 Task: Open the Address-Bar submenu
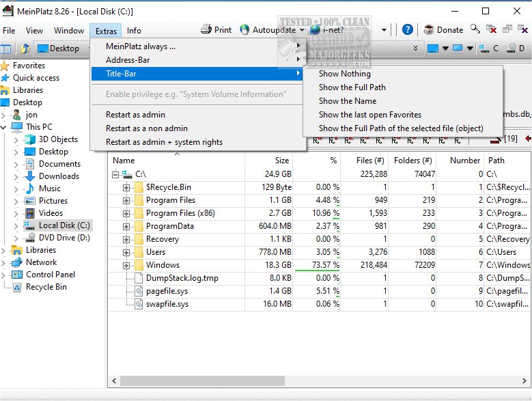197,60
